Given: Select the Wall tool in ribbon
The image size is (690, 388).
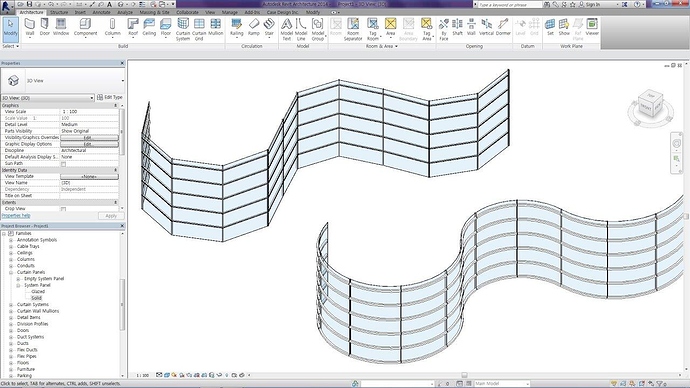Looking at the screenshot, I should [29, 28].
